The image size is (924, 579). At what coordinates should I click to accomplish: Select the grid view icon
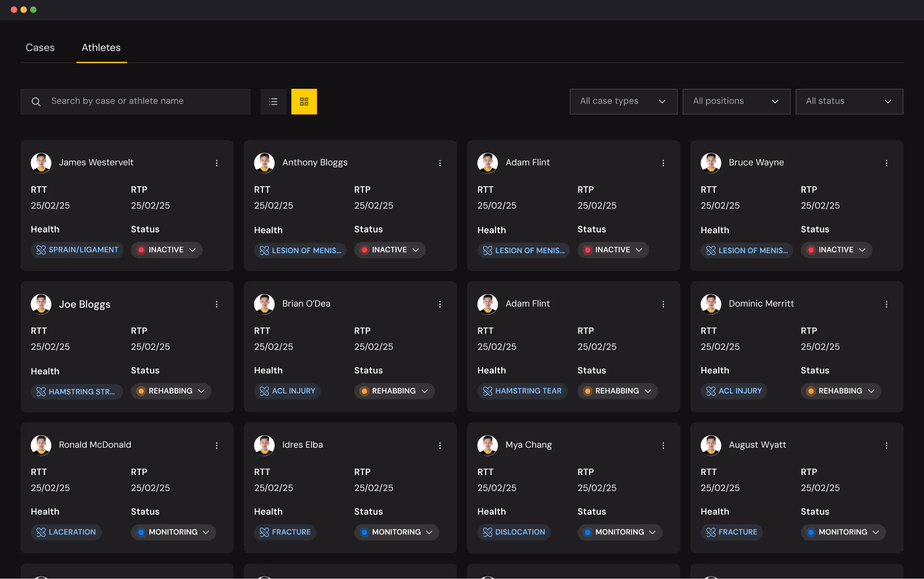304,101
